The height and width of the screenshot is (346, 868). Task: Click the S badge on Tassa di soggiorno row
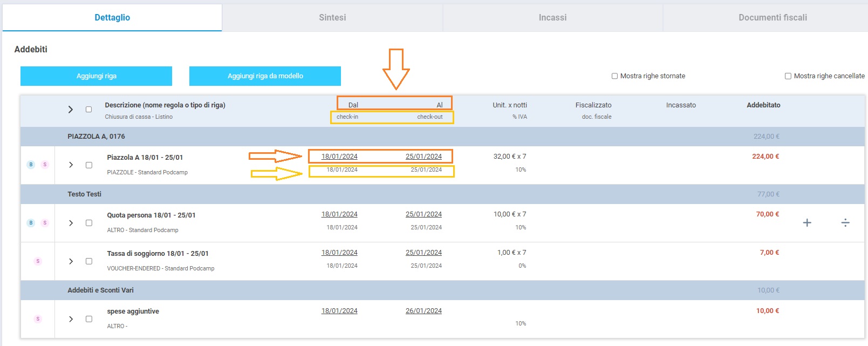pyautogui.click(x=38, y=261)
